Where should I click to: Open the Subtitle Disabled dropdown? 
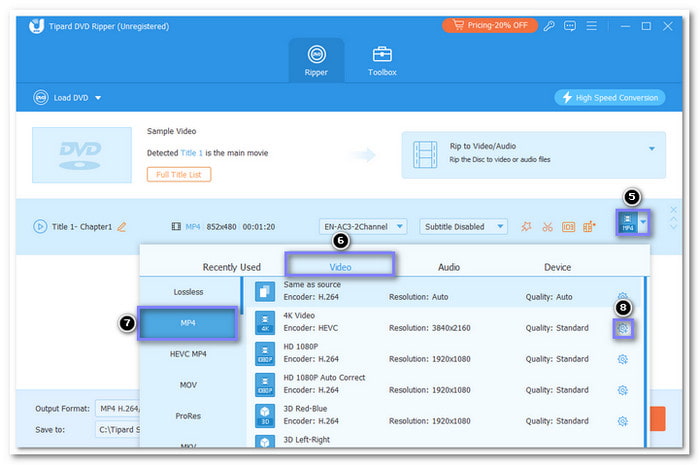tap(463, 227)
